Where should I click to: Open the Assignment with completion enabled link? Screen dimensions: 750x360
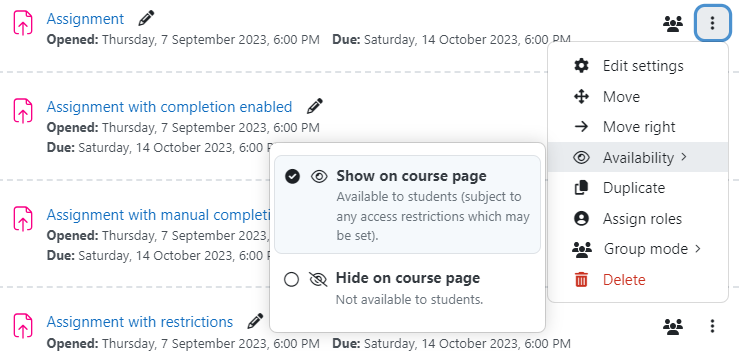(169, 107)
